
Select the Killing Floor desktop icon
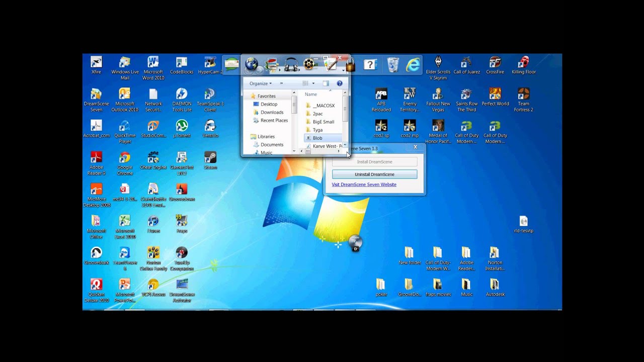(x=523, y=65)
